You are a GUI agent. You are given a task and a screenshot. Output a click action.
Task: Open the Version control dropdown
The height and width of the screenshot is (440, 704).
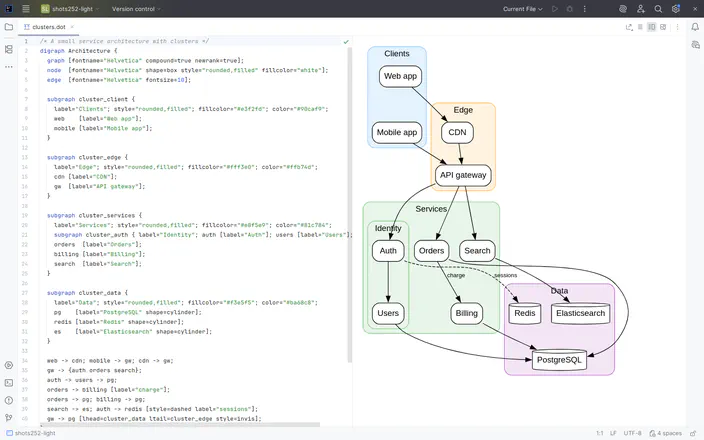pyautogui.click(x=136, y=9)
